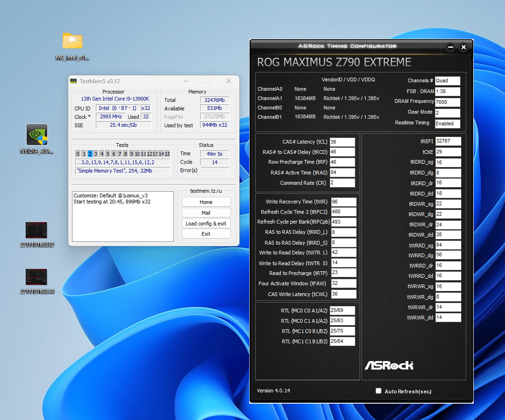This screenshot has height=420, width=505.
Task: Click test number 0 box in Tests
Action: 78,153
